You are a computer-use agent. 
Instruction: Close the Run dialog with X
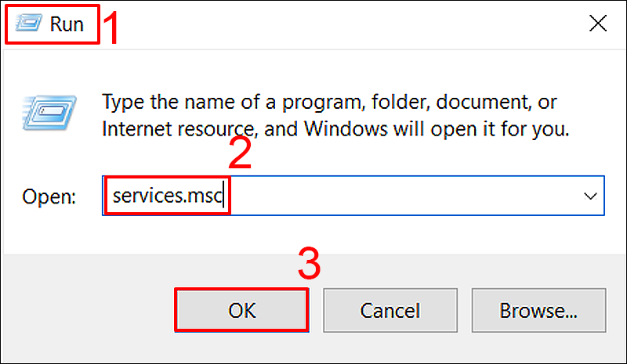(x=597, y=24)
